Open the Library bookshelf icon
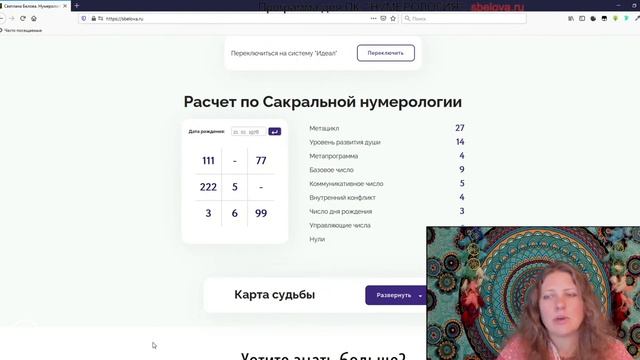The height and width of the screenshot is (360, 640). pyautogui.click(x=571, y=18)
